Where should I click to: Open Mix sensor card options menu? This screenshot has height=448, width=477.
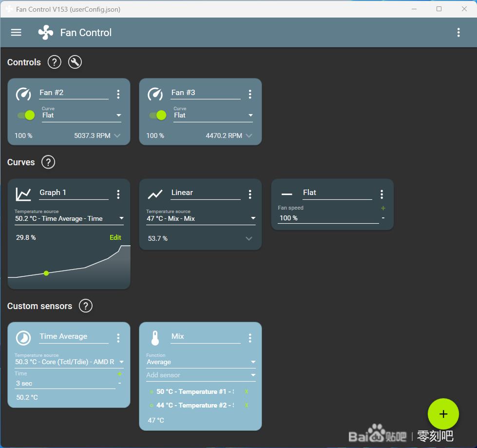pos(250,338)
